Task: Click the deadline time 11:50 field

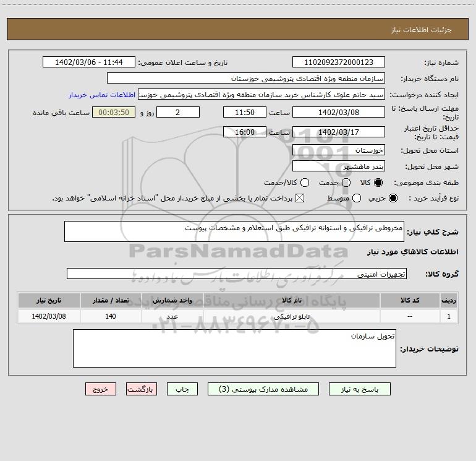Action: pyautogui.click(x=245, y=112)
